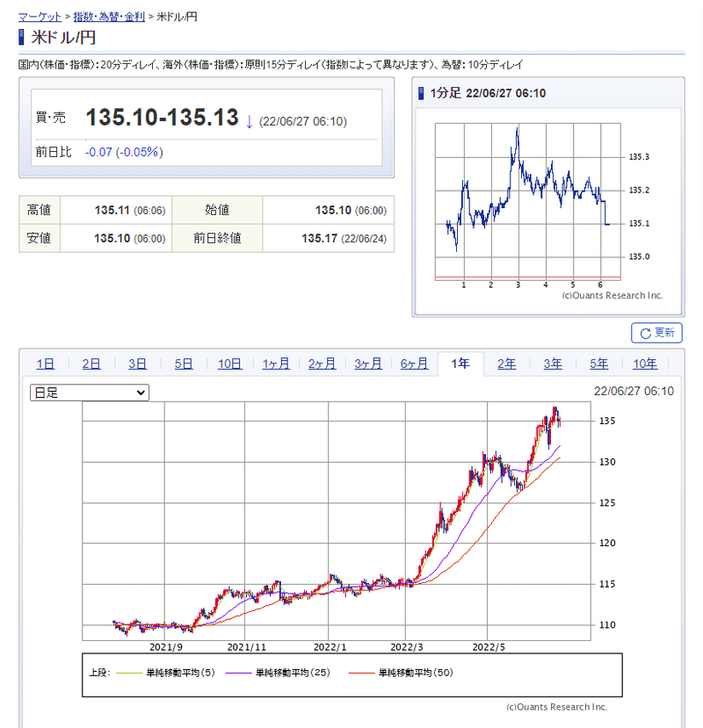
Task: Click the 安値 table header cell
Action: 40,238
